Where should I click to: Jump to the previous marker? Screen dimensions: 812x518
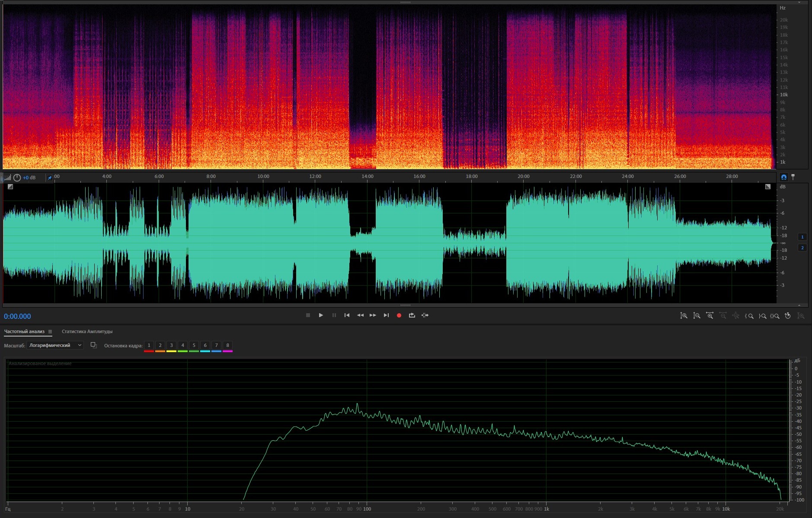point(347,315)
